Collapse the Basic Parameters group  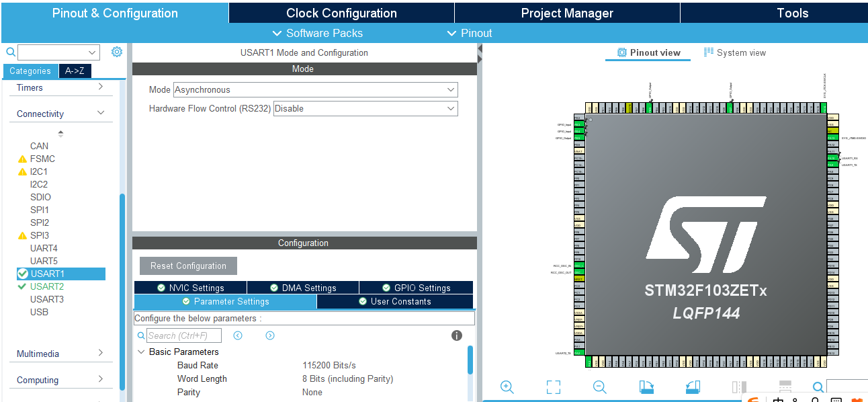click(141, 352)
